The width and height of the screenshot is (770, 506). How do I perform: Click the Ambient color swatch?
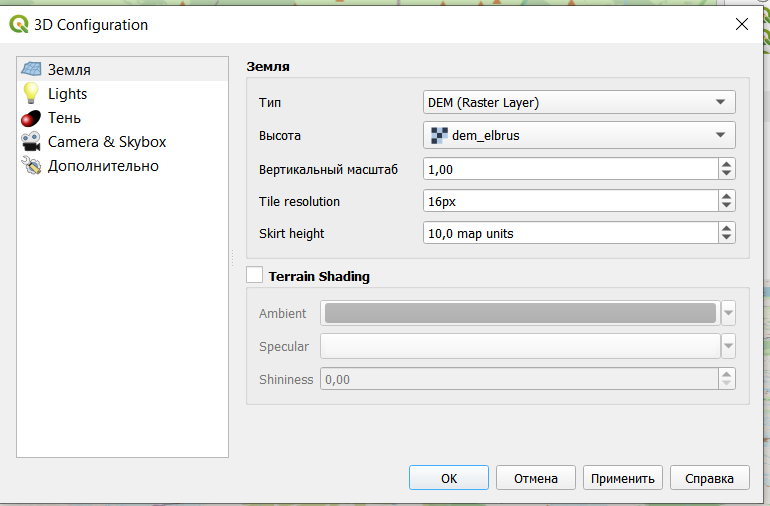point(520,313)
